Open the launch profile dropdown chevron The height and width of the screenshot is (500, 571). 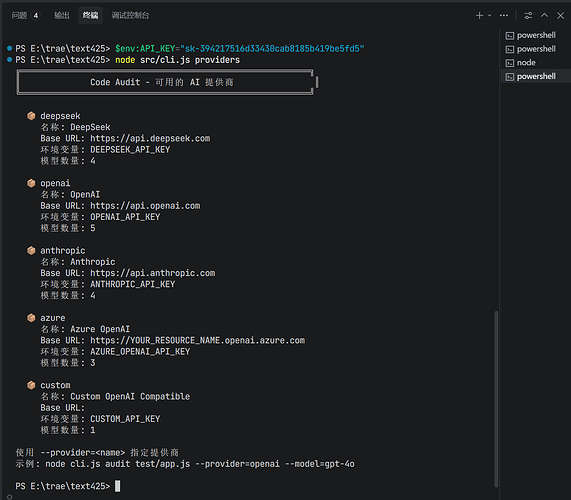pos(489,16)
